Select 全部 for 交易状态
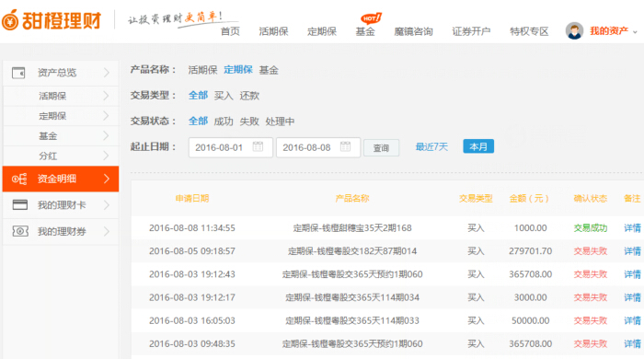 click(x=198, y=122)
